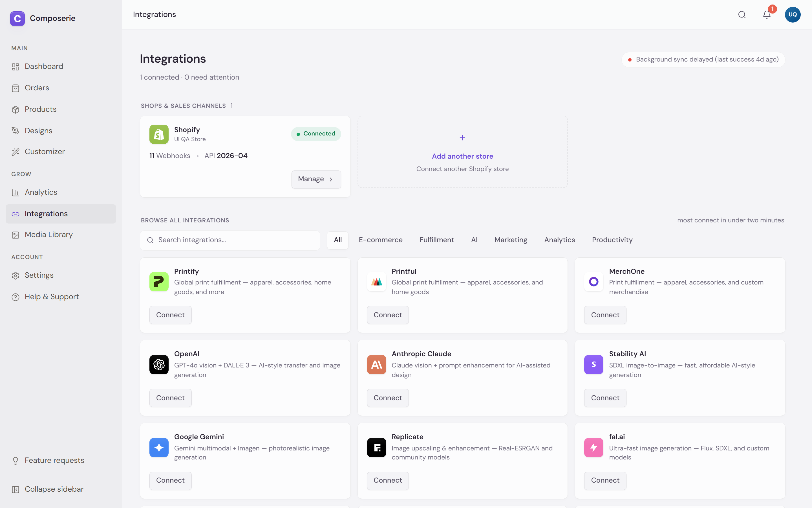The image size is (812, 508).
Task: Click the 'API 2026-04' text
Action: pos(226,156)
